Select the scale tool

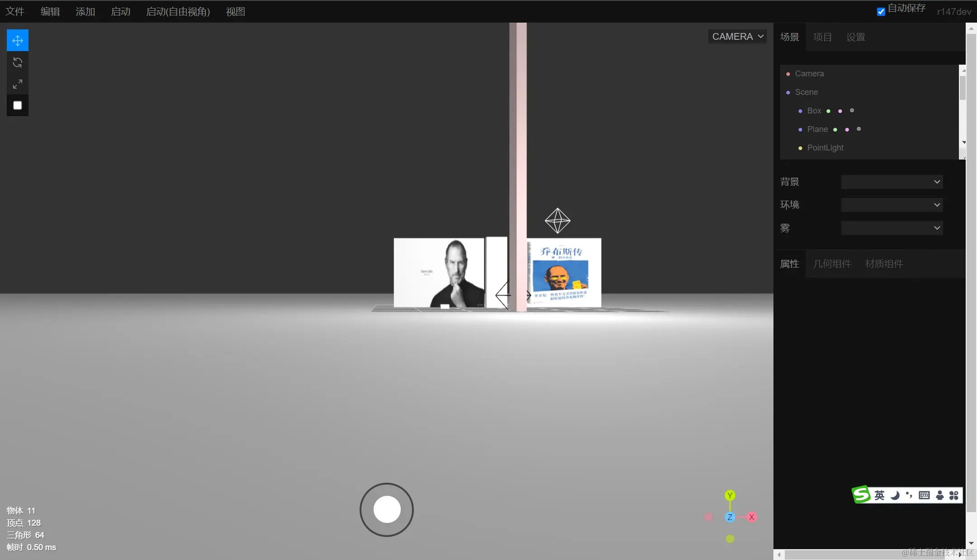(18, 84)
